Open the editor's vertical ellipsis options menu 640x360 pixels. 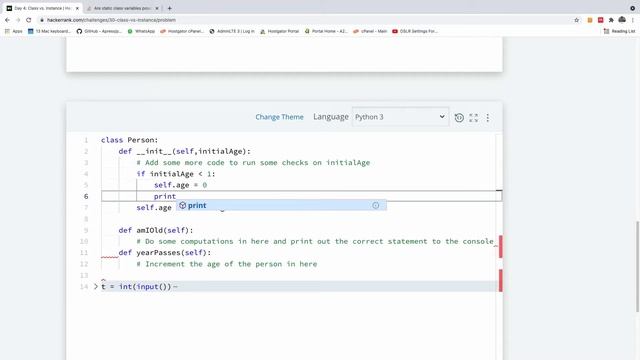[488, 118]
